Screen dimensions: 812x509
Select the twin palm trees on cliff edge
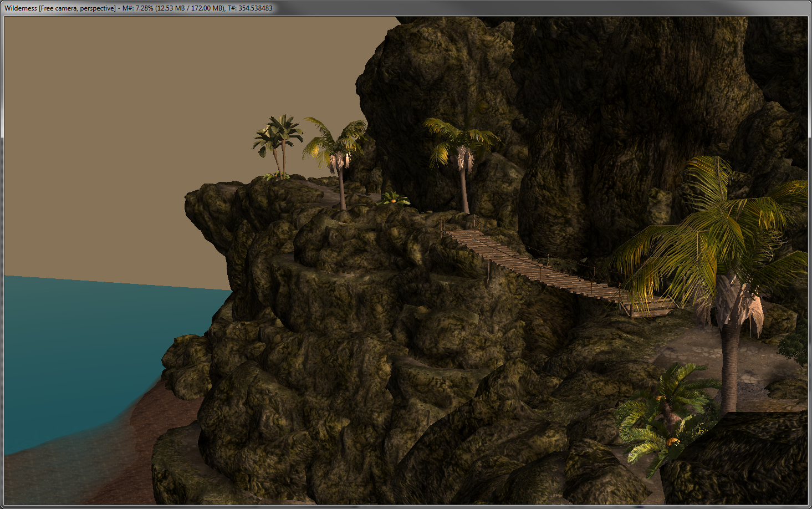point(278,147)
